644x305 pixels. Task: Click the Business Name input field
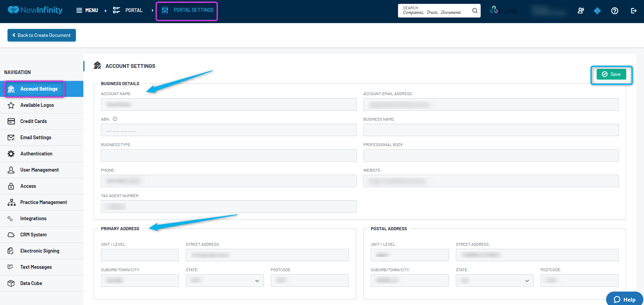491,130
